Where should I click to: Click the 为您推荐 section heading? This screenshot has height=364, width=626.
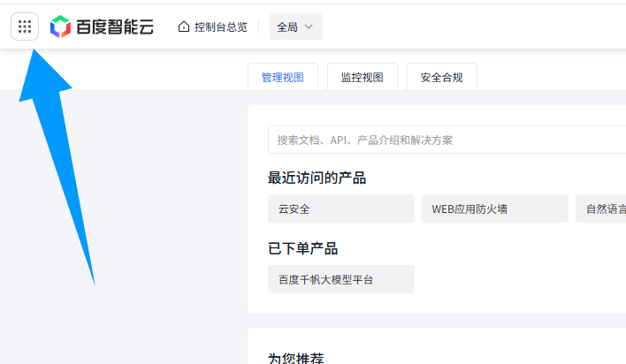pos(295,358)
